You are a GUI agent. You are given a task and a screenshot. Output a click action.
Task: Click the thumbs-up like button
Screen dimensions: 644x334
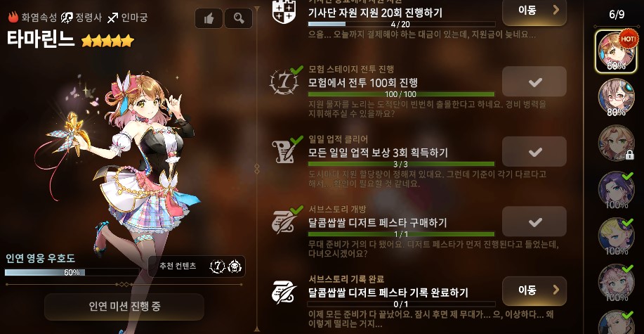pos(209,18)
